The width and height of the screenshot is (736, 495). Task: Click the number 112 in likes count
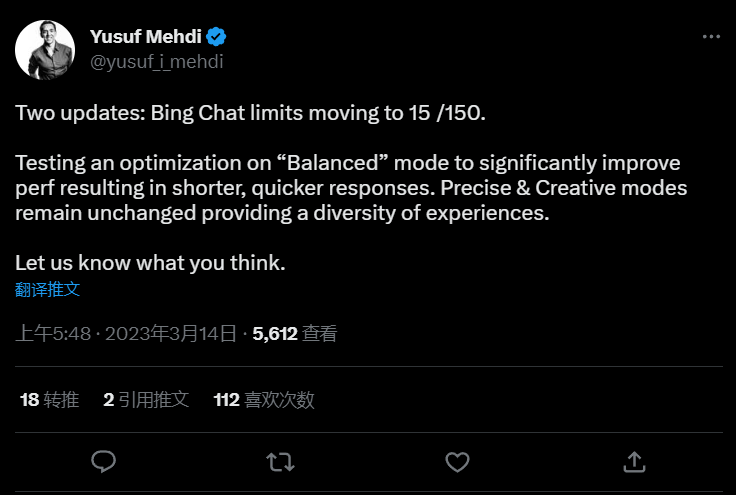coord(227,400)
